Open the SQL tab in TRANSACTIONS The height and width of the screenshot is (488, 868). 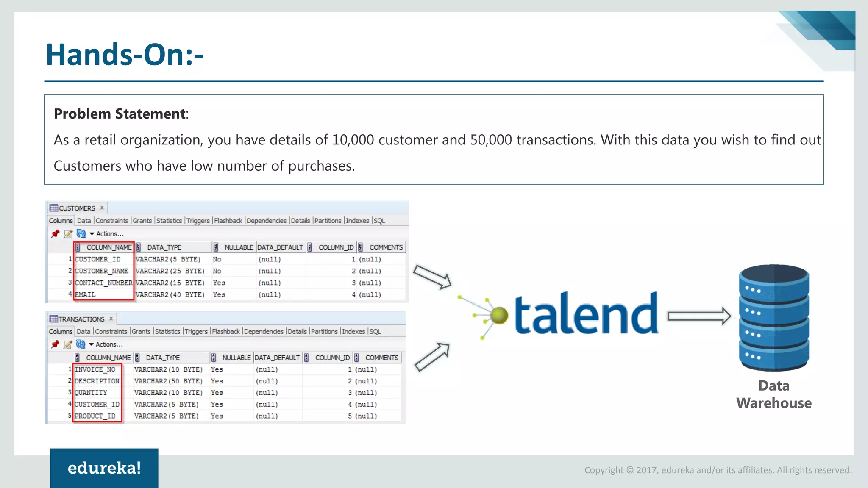pyautogui.click(x=375, y=331)
